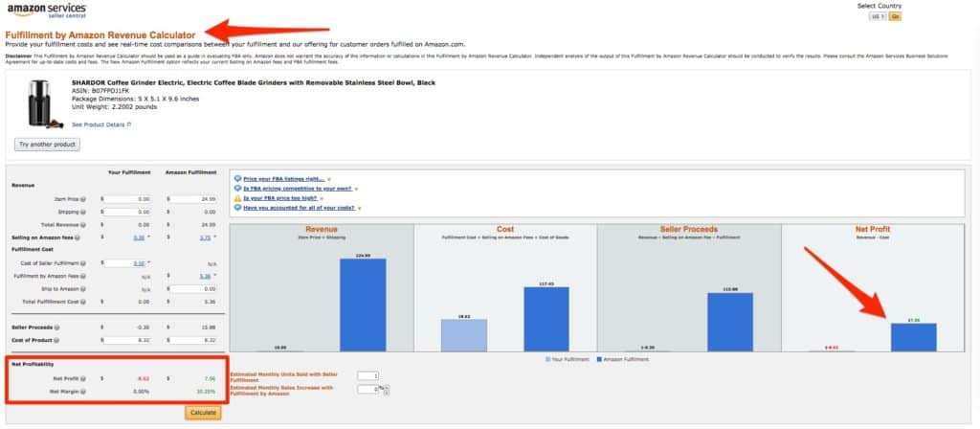Open 'Is your FBA price too high?' link
Viewport: 980px width, 429px height.
280,198
